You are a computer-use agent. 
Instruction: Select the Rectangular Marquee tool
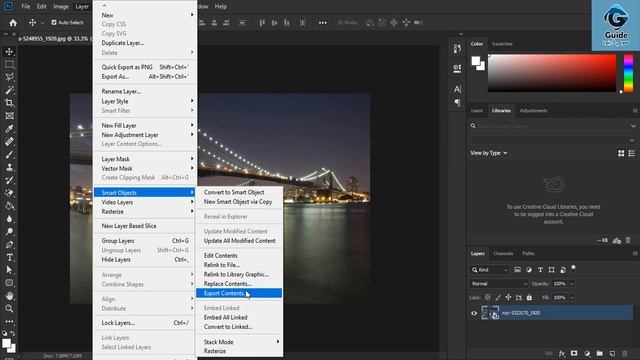pos(9,64)
